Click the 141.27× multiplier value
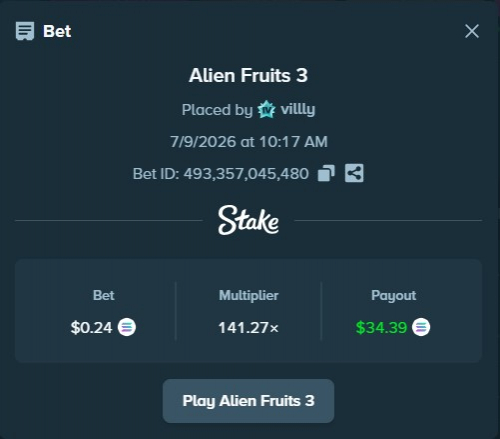500x439 pixels. 248,327
